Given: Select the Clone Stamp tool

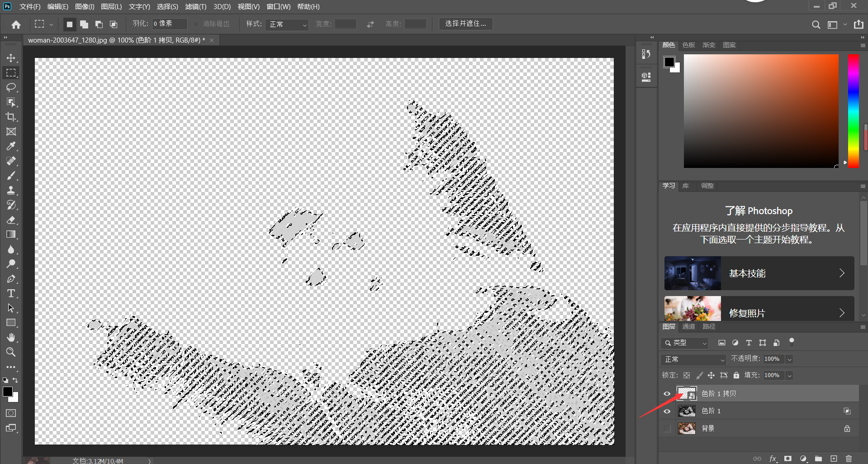Looking at the screenshot, I should 11,191.
